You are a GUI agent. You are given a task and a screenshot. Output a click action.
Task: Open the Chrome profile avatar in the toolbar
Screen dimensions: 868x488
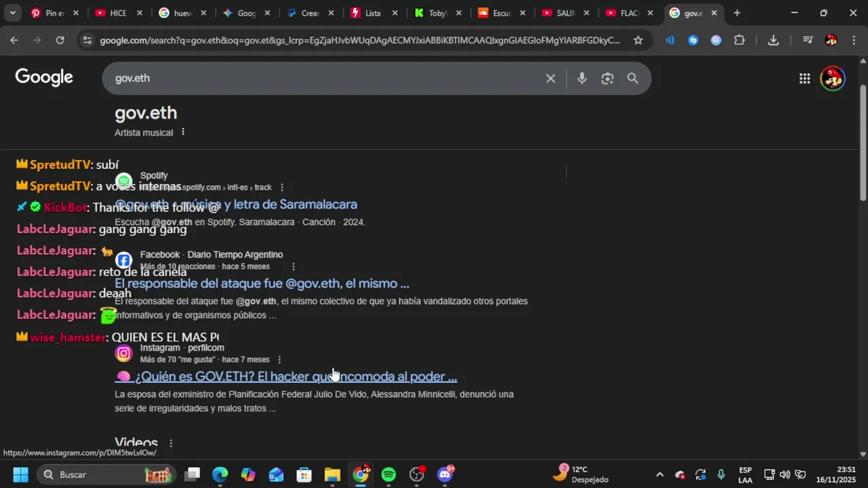pos(831,40)
